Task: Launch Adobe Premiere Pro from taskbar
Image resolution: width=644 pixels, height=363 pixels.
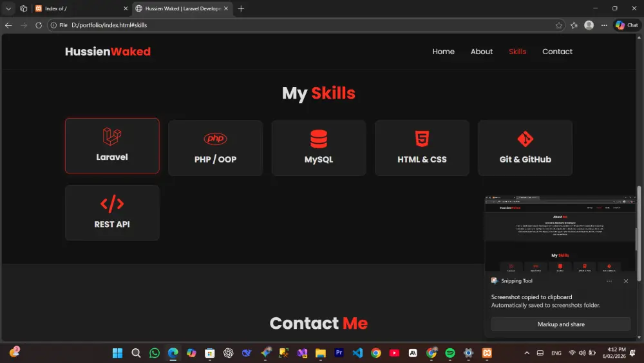Action: [339, 353]
